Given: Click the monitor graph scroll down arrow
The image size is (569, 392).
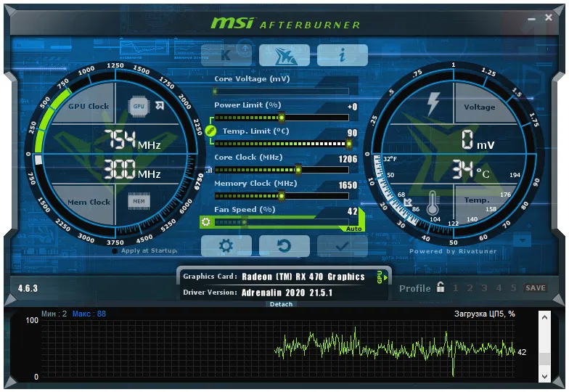Looking at the screenshot, I should [x=544, y=376].
